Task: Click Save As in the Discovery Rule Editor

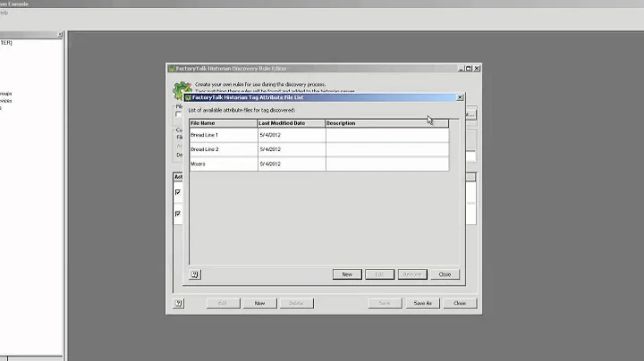Action: click(x=422, y=303)
